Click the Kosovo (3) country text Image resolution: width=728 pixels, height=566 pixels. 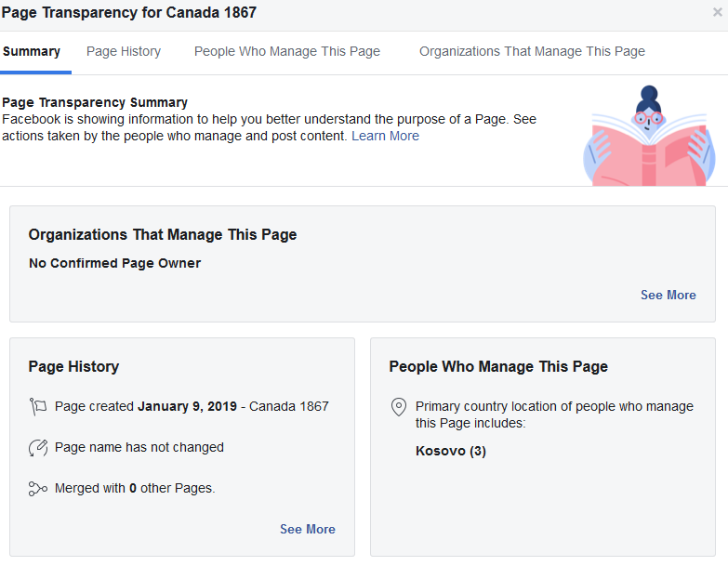click(x=451, y=451)
